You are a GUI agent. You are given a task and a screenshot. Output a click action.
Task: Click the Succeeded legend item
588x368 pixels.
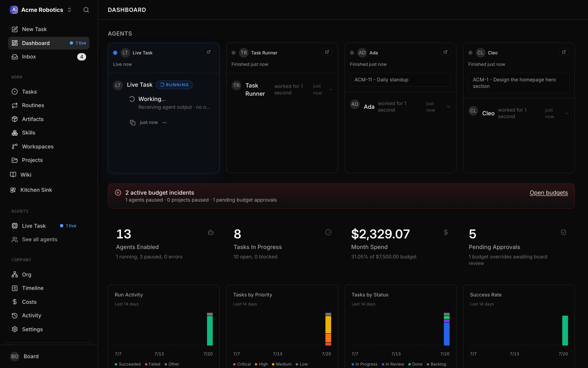click(x=128, y=364)
